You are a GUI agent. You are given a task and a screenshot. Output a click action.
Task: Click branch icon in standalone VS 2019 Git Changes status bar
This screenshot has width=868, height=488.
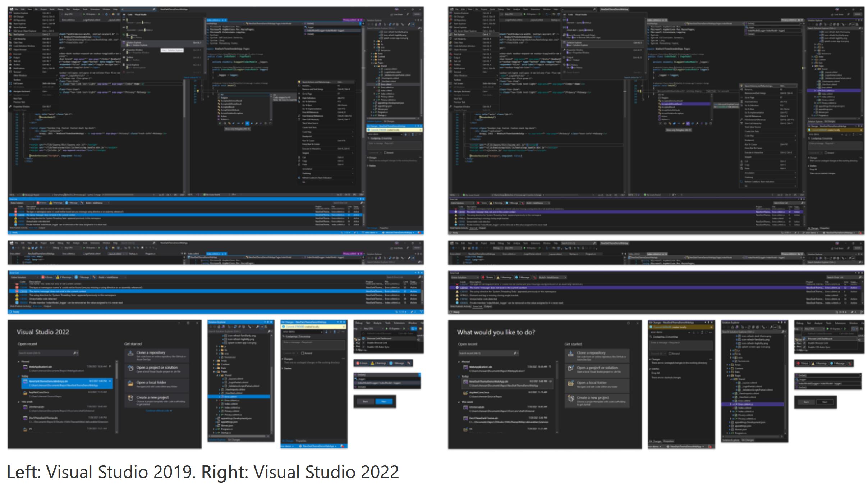point(300,446)
